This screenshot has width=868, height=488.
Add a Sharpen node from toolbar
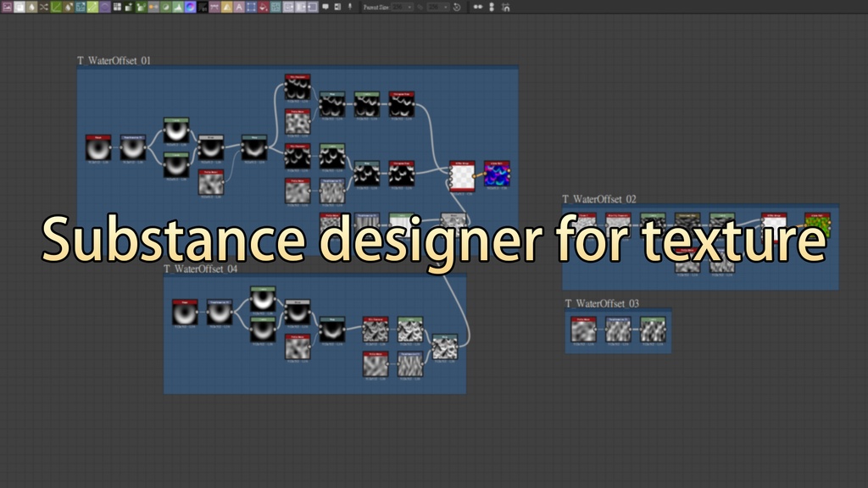coord(226,7)
